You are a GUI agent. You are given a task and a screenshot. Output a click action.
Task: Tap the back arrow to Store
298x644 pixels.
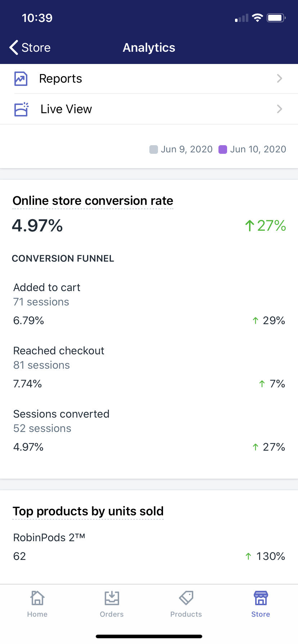pyautogui.click(x=14, y=47)
